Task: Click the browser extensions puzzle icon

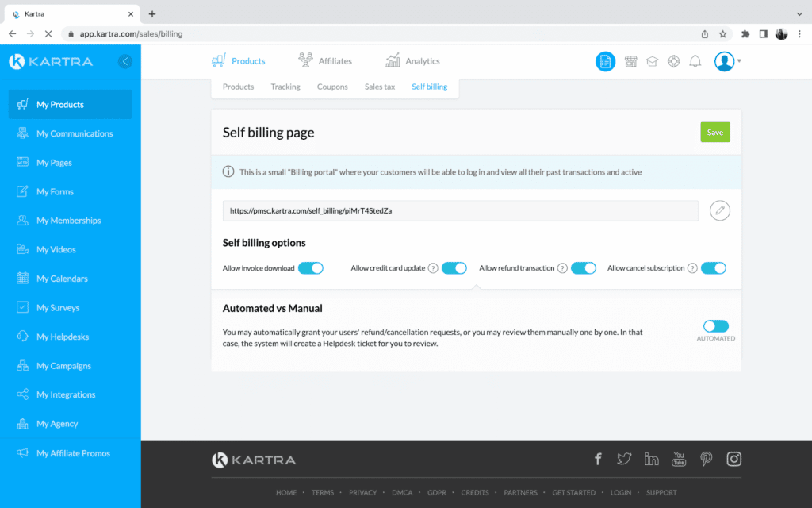Action: point(745,33)
